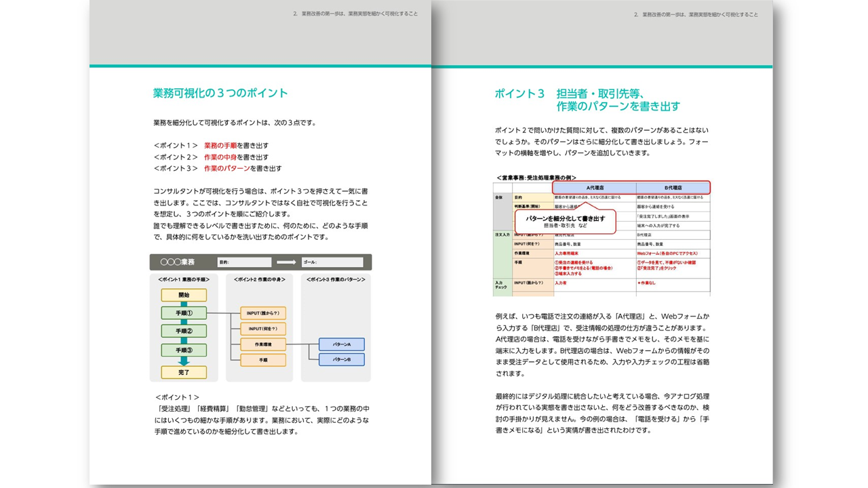Click the '完了' box in the flow diagram

coord(184,372)
